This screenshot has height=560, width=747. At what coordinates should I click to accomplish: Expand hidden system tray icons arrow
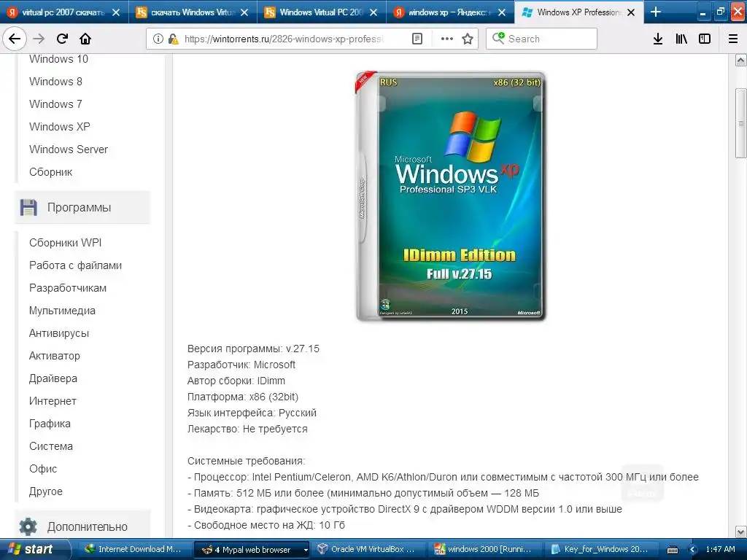tap(693, 550)
